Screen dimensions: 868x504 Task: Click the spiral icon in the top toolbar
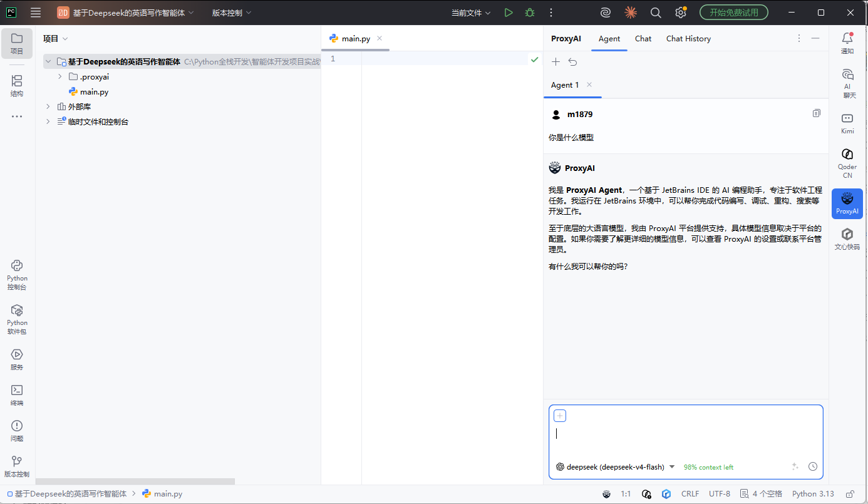pos(606,13)
